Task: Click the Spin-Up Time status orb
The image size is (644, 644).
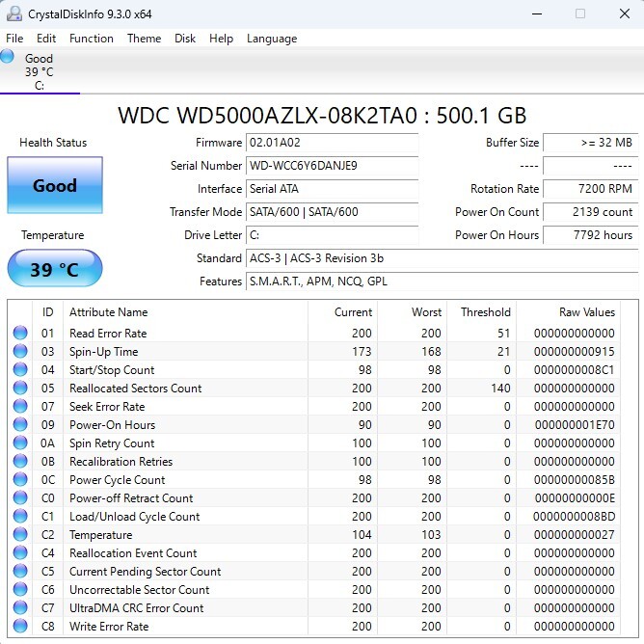Action: (20, 351)
